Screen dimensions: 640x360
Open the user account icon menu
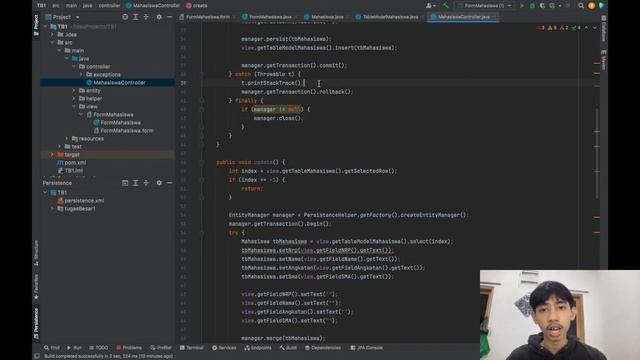pos(430,6)
